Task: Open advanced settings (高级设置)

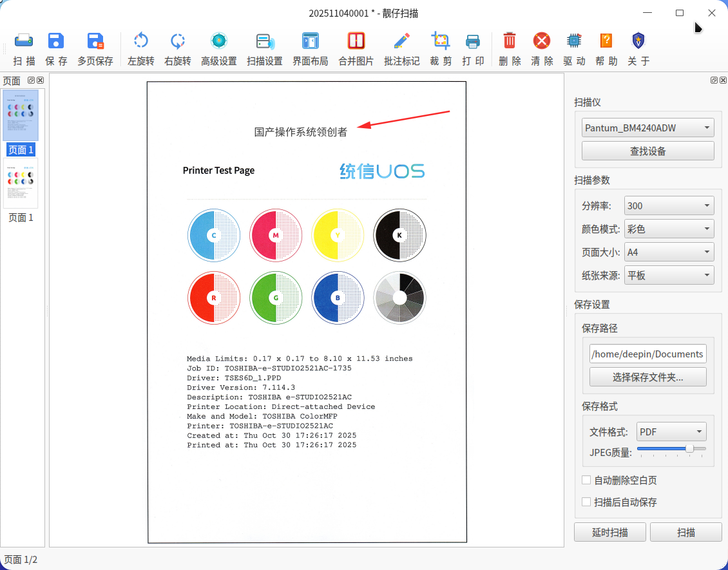Action: coord(218,49)
